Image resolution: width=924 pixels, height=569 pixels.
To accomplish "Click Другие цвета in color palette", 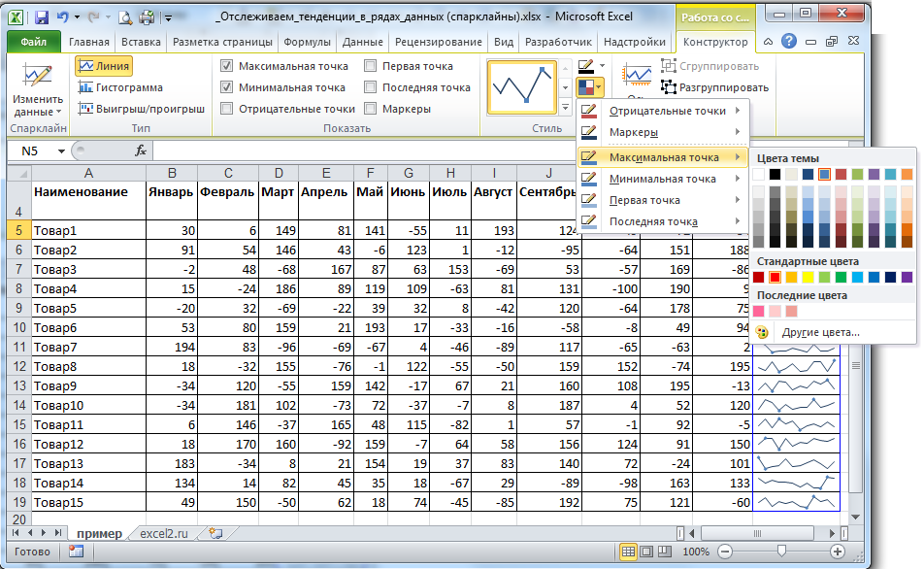I will point(820,332).
